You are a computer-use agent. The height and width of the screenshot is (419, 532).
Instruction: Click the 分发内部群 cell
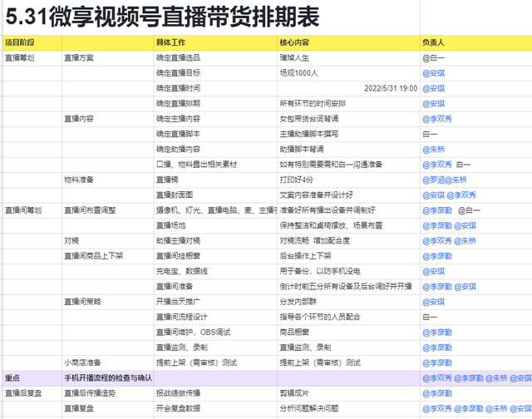[348, 302]
